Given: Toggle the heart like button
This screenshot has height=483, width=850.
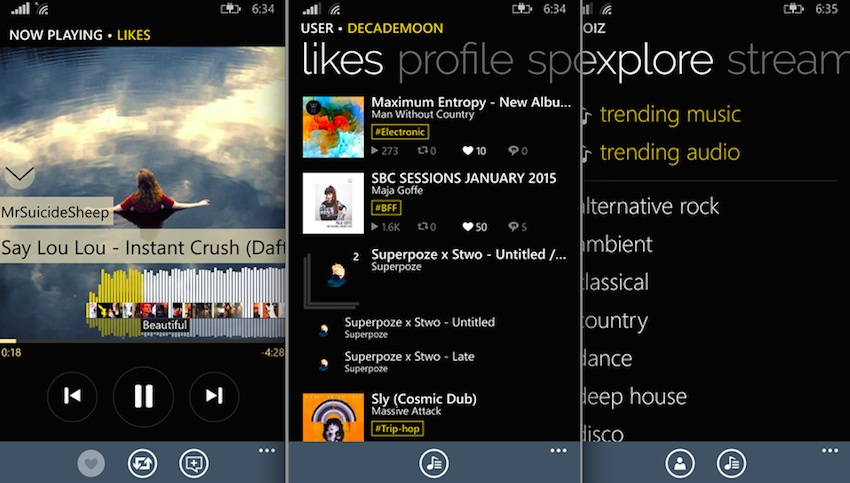Looking at the screenshot, I should (x=91, y=463).
